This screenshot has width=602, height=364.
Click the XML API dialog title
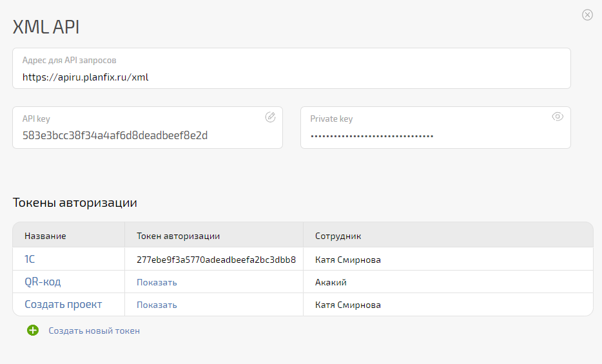pos(46,27)
